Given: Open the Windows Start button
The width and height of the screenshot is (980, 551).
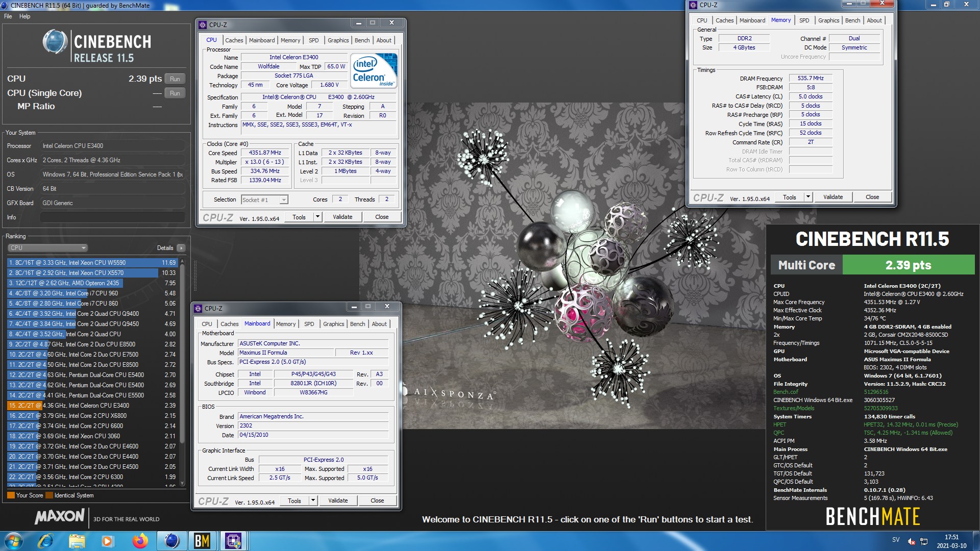Looking at the screenshot, I should click(14, 541).
